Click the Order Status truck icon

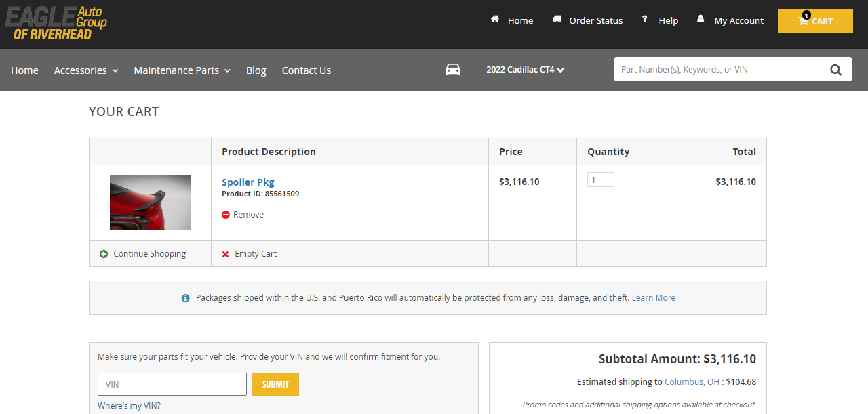557,20
